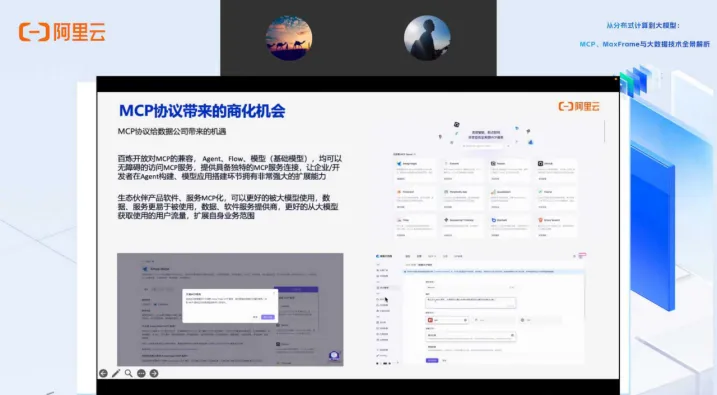717x395 pixels.
Task: Click the chat bubble assistant floating icon
Action: [x=334, y=356]
